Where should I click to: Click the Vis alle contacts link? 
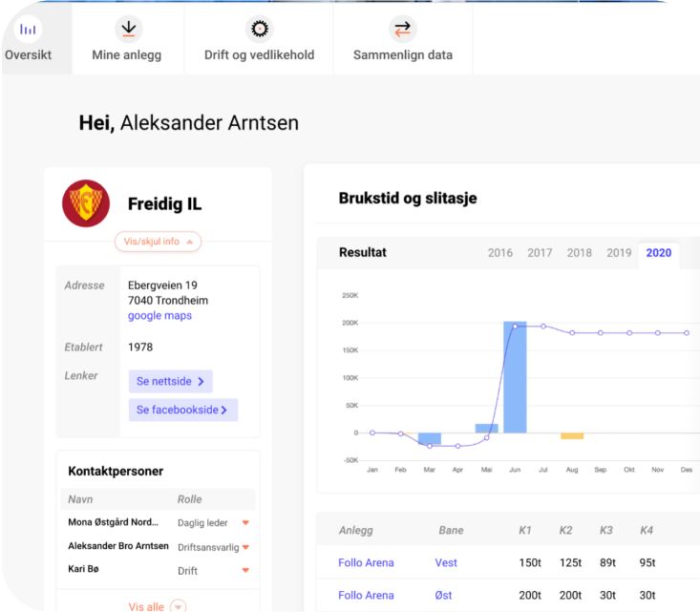coord(146,606)
